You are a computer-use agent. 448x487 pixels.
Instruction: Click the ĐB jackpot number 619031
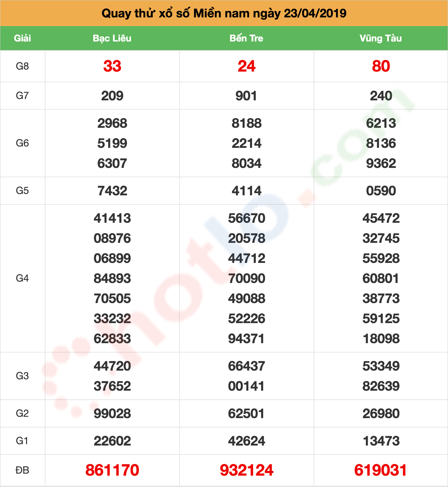pos(381,470)
